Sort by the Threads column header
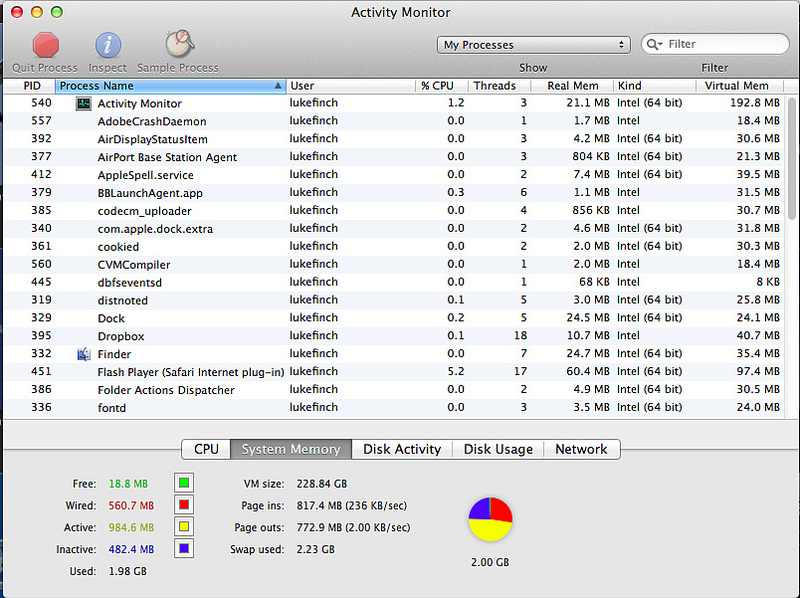 498,86
